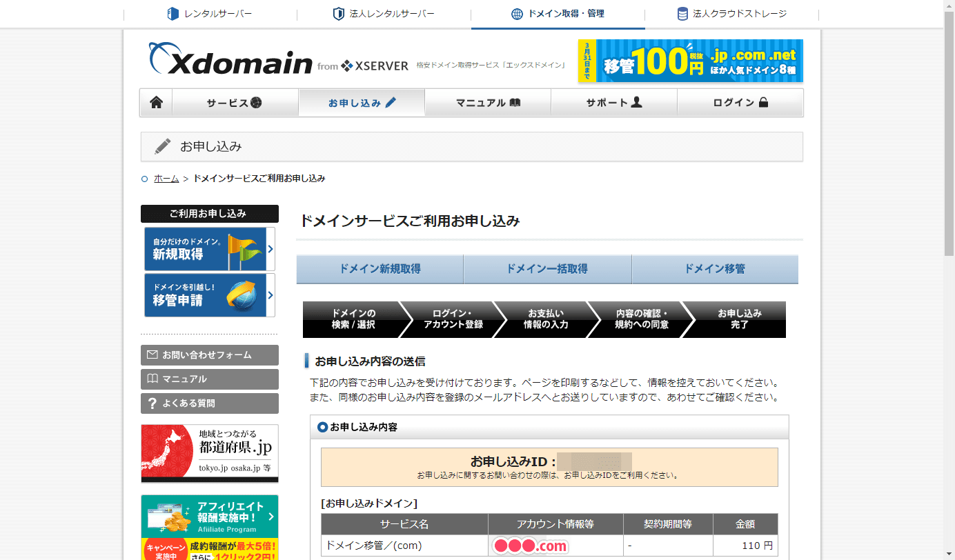The height and width of the screenshot is (560, 955).
Task: Click ドメインの検索/選択 step
Action: [x=353, y=319]
